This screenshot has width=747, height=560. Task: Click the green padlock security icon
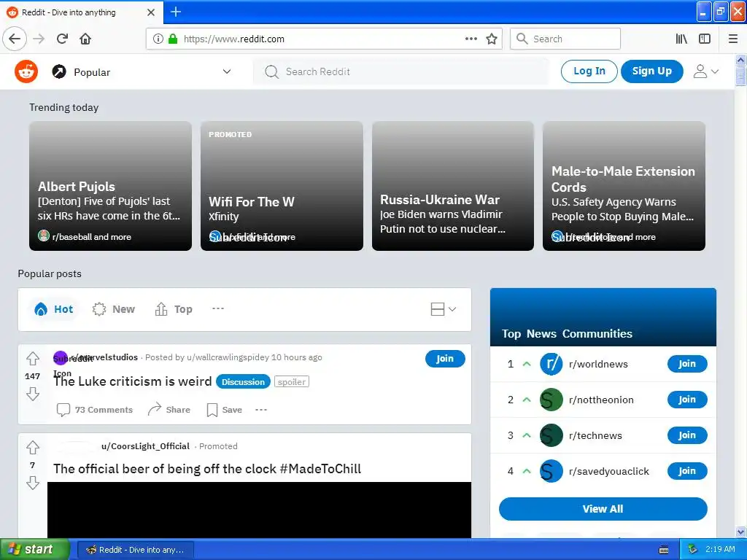click(173, 39)
